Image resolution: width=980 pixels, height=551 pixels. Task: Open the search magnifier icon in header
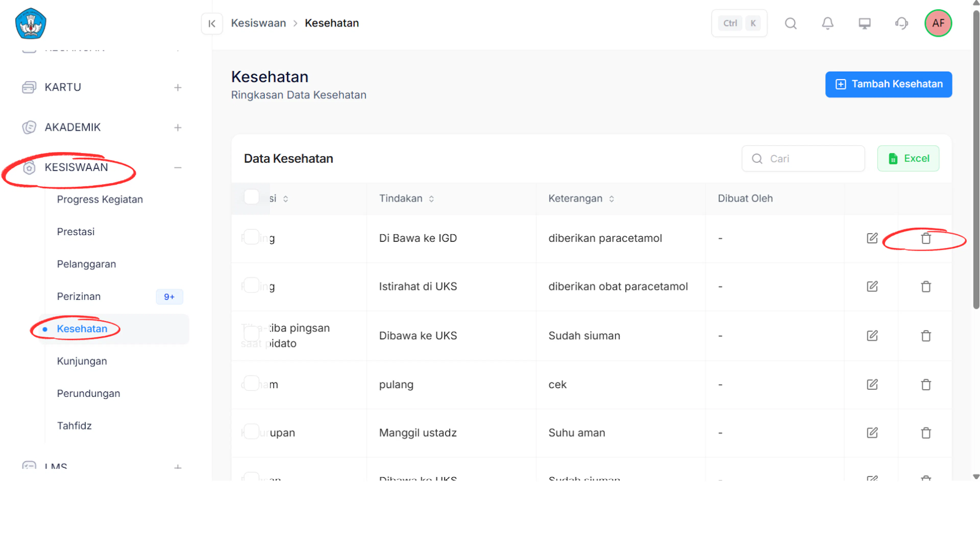click(x=791, y=23)
